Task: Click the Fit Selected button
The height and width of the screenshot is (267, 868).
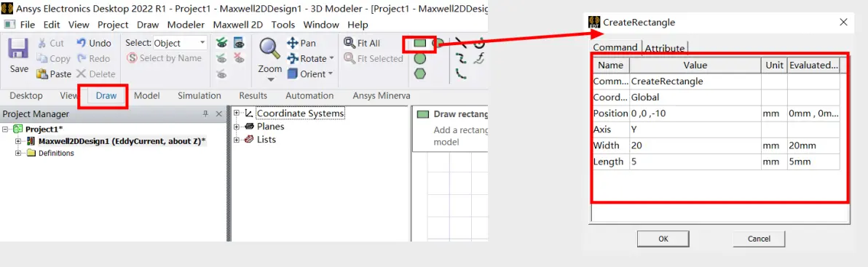Action: point(373,59)
